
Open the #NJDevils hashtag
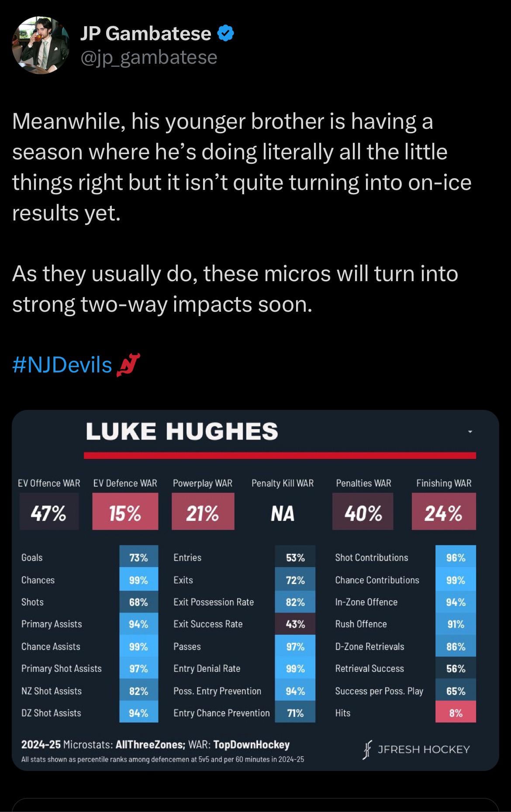tap(62, 365)
